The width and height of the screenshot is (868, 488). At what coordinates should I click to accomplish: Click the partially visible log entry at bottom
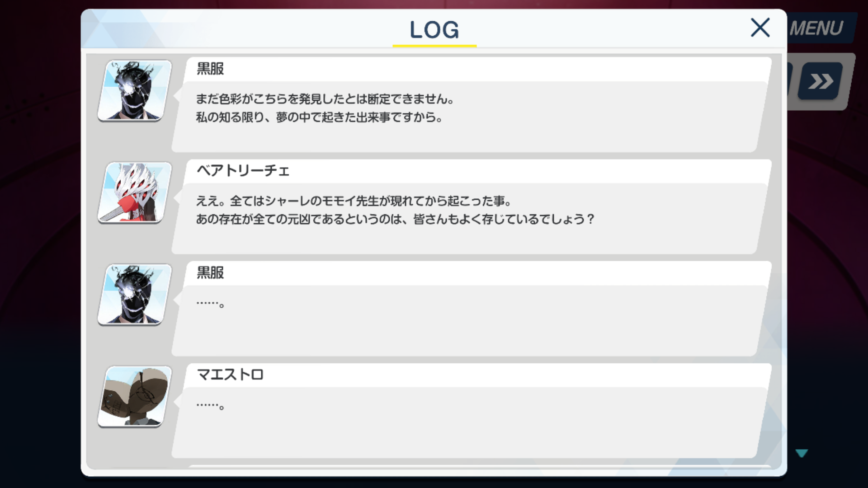[479, 467]
